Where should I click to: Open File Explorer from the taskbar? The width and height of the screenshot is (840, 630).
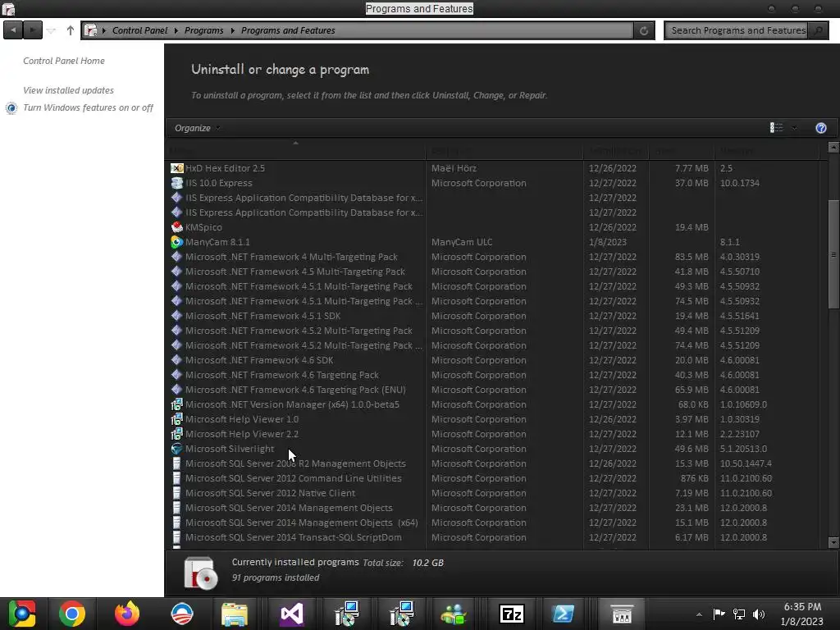point(235,614)
